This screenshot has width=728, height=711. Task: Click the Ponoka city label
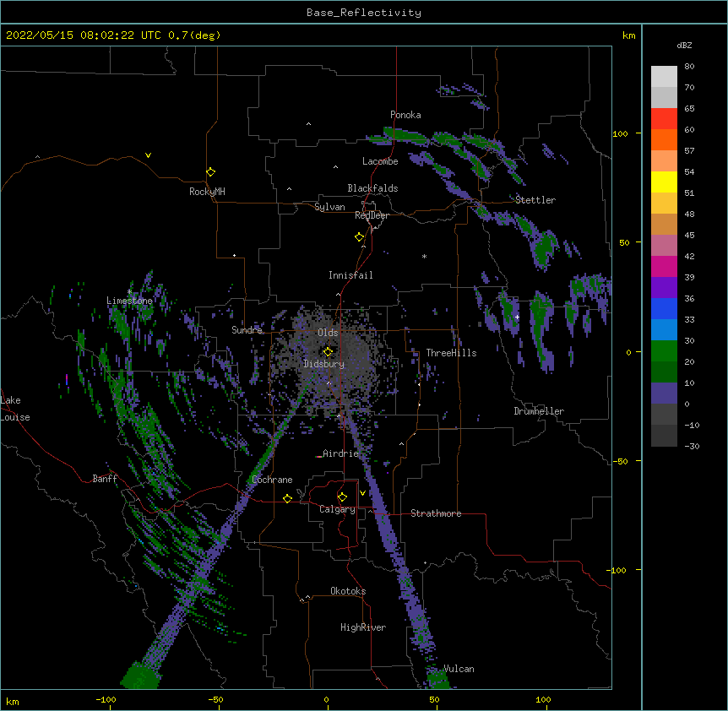tap(405, 115)
